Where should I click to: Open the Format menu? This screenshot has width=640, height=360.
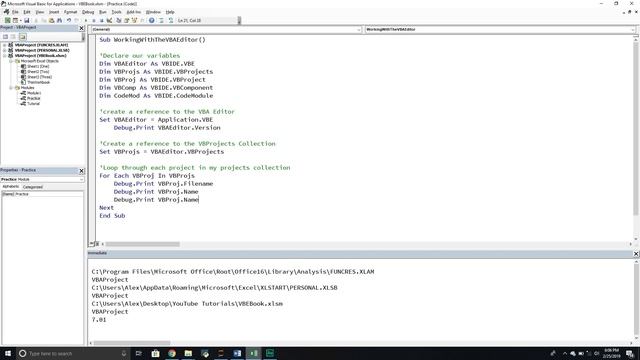click(71, 12)
